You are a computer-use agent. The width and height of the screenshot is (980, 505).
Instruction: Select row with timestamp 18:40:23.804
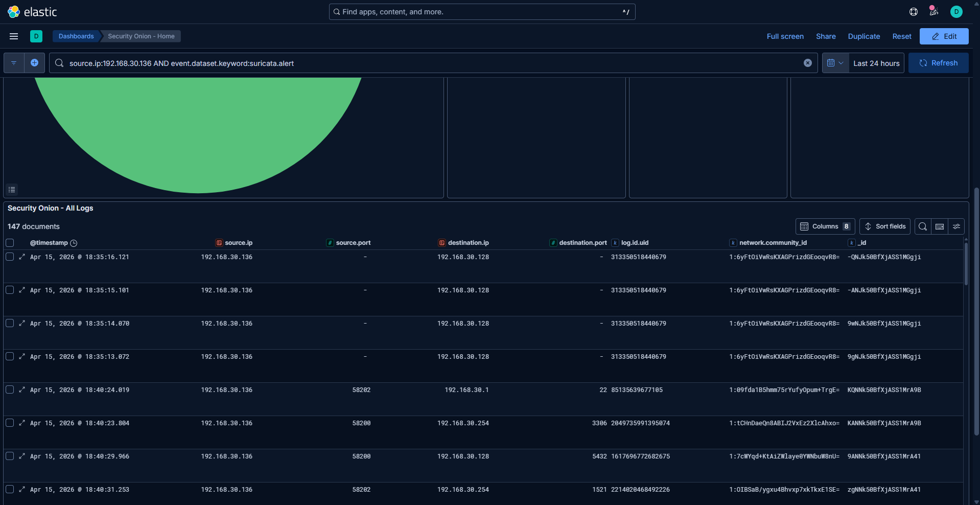10,423
